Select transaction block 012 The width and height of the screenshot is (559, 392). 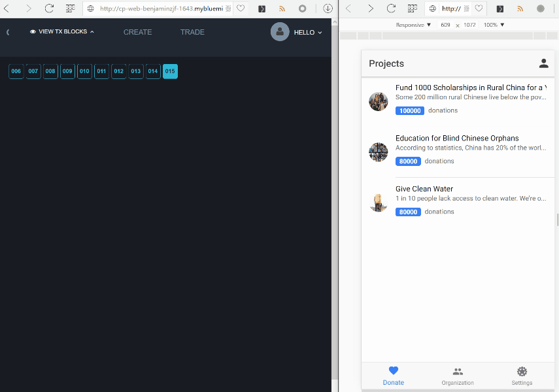[119, 71]
